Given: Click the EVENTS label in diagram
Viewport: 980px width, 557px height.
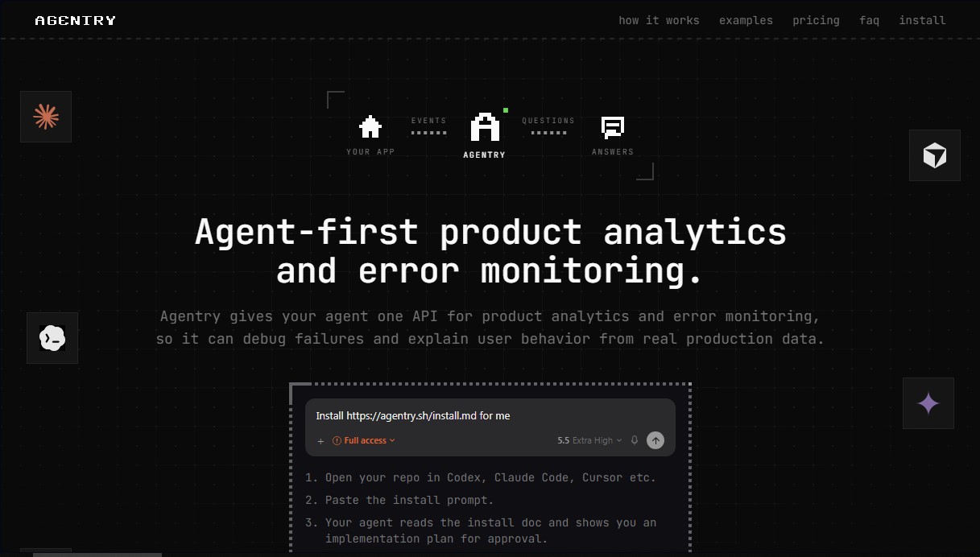Looking at the screenshot, I should coord(429,121).
